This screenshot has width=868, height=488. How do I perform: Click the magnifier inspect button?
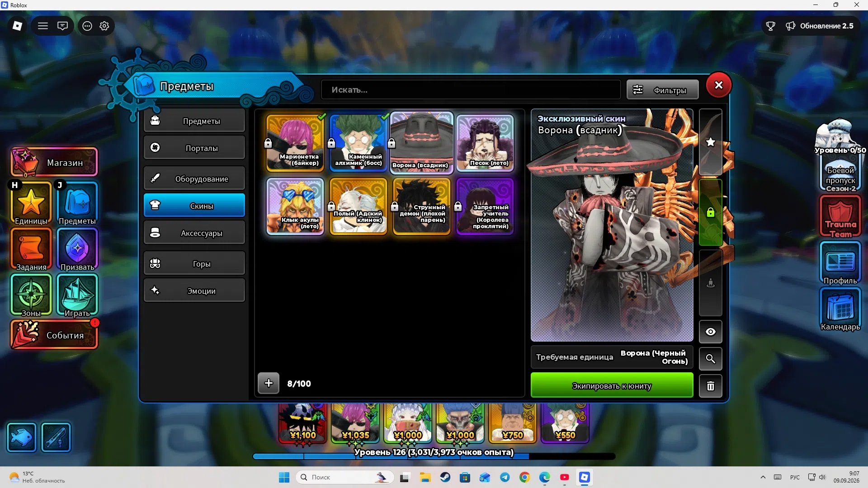click(x=711, y=359)
